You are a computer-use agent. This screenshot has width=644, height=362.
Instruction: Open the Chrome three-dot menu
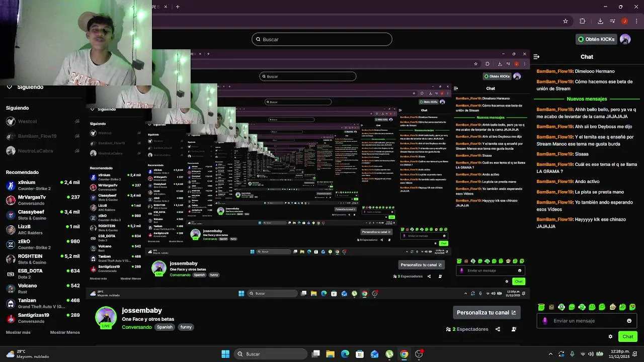[636, 21]
